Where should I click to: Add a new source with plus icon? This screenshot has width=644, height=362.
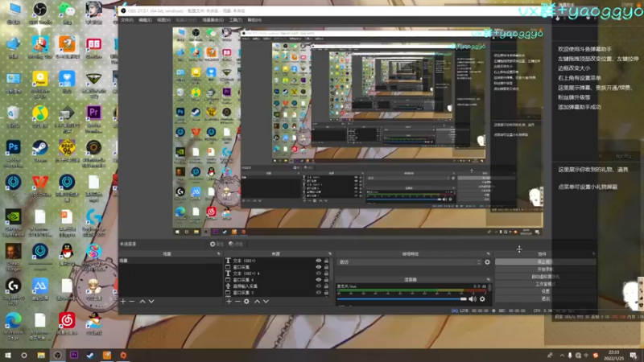click(x=229, y=301)
